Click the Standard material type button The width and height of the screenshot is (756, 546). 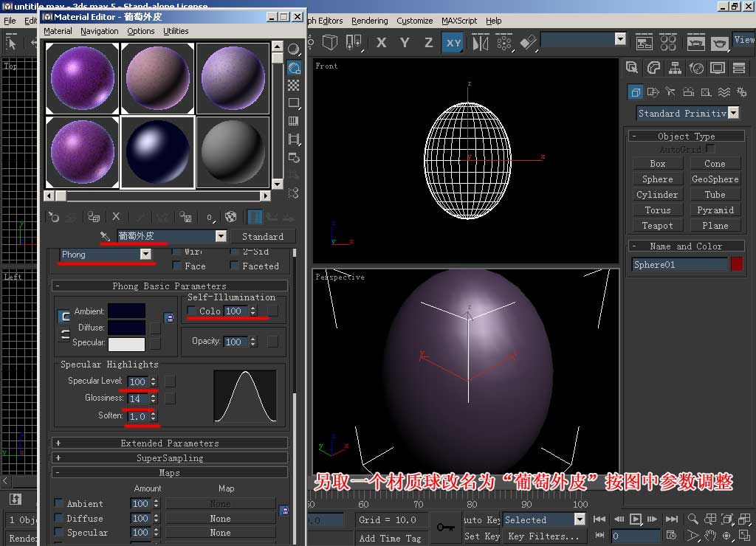pos(263,236)
